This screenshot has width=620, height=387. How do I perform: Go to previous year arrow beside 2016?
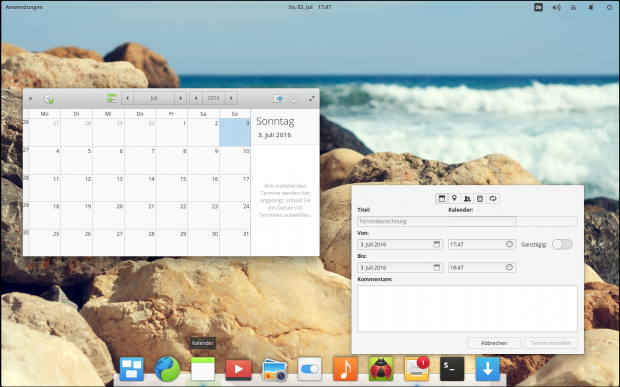click(196, 98)
